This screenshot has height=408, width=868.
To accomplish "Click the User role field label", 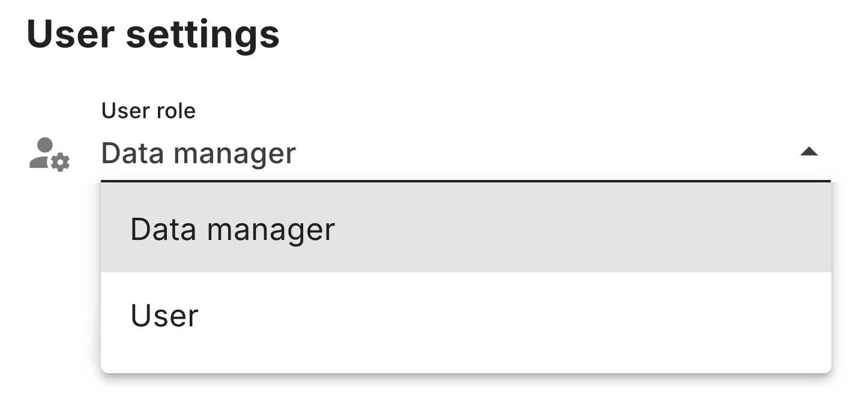I will (148, 110).
